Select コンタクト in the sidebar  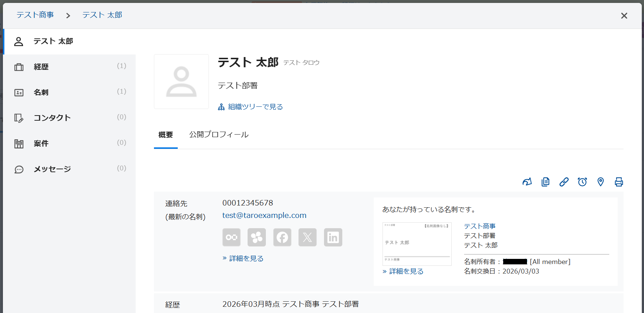pyautogui.click(x=52, y=118)
